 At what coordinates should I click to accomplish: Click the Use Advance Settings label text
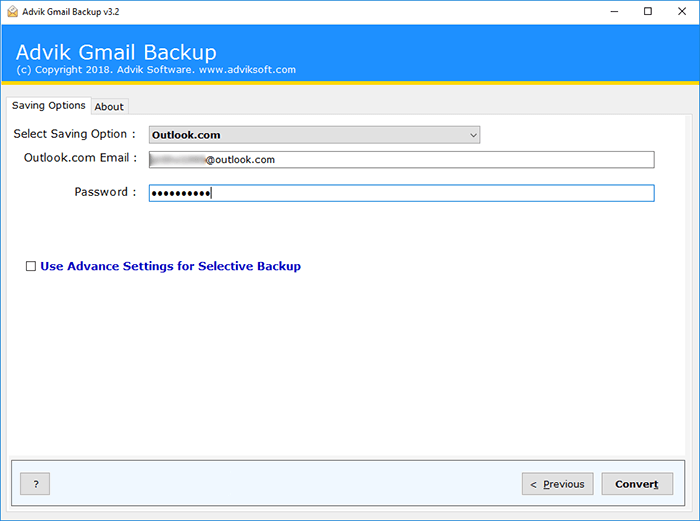[171, 266]
